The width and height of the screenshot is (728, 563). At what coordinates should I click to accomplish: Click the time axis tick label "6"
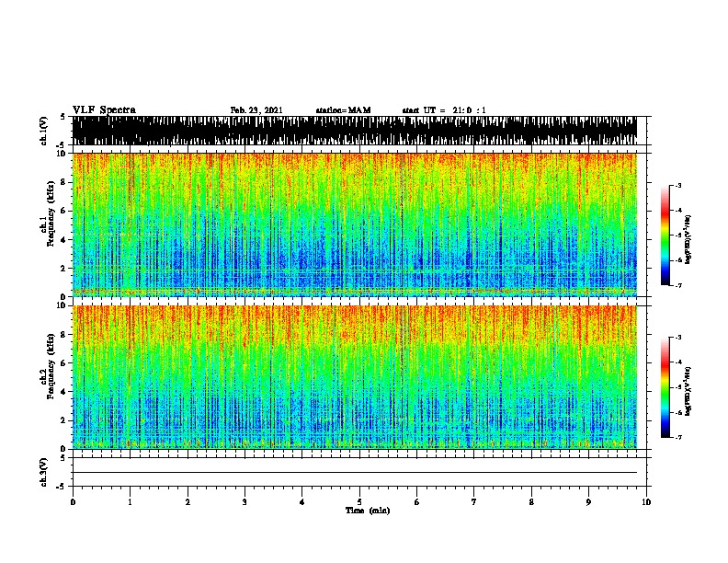417,501
